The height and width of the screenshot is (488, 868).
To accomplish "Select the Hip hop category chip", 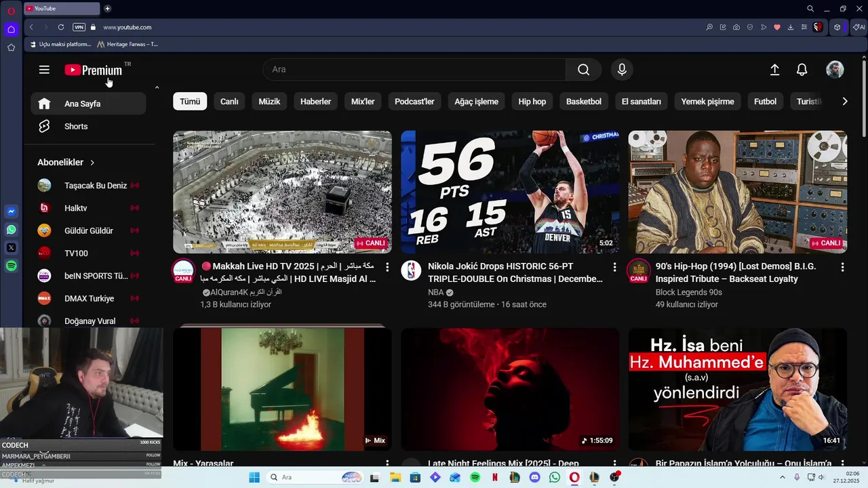I will click(532, 102).
